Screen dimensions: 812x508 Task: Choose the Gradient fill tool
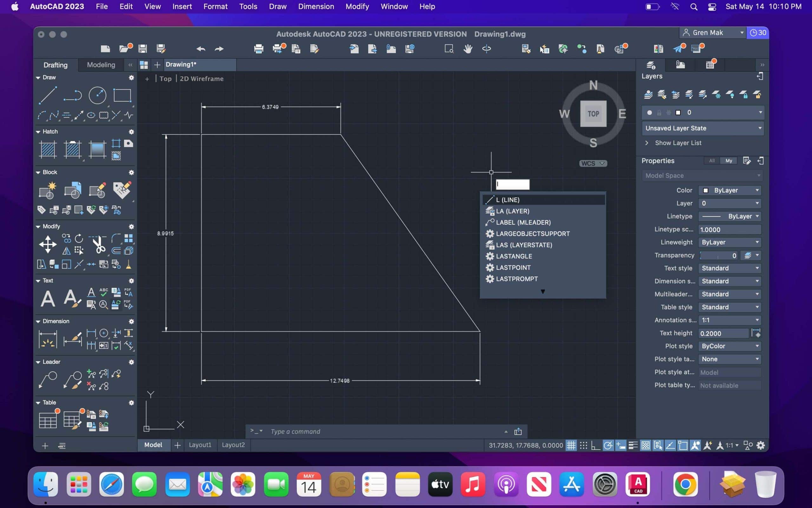point(97,150)
